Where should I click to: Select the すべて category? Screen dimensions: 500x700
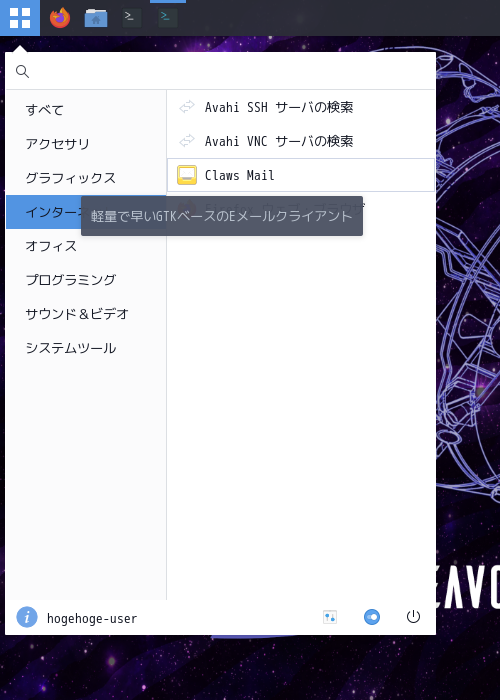click(86, 110)
